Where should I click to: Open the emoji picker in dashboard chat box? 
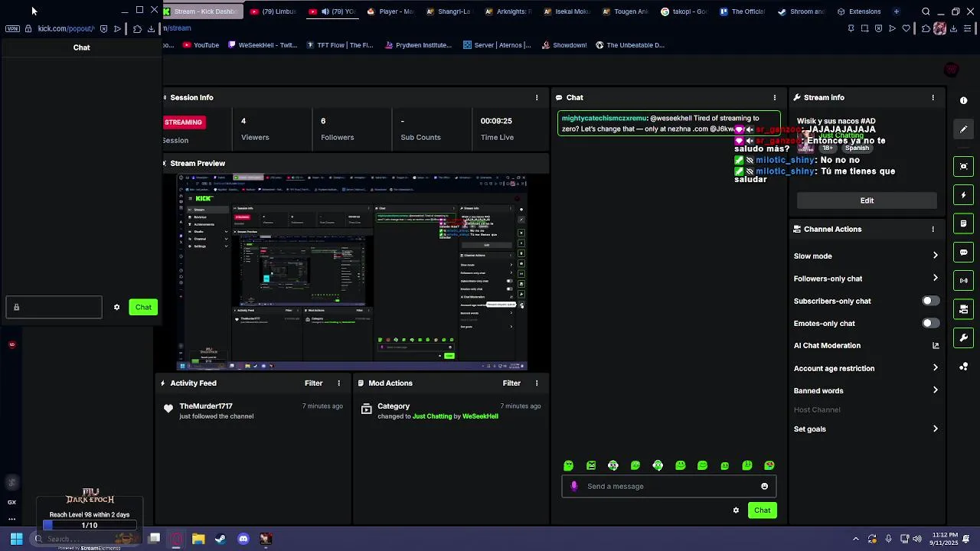tap(764, 486)
